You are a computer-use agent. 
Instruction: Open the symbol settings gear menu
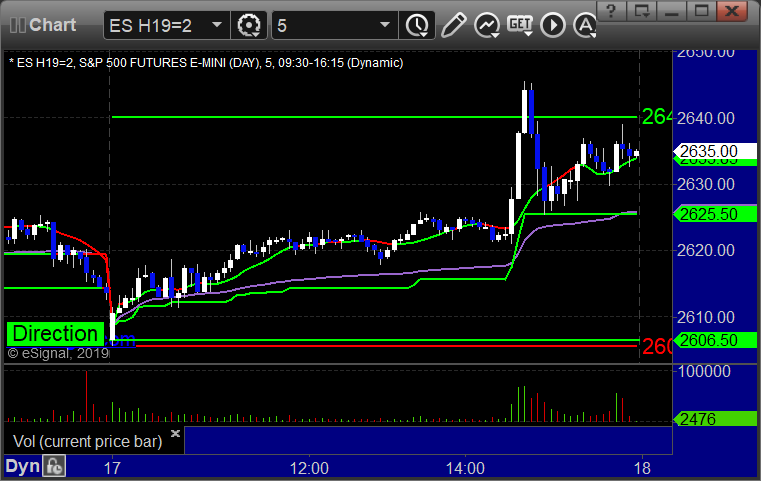click(249, 25)
